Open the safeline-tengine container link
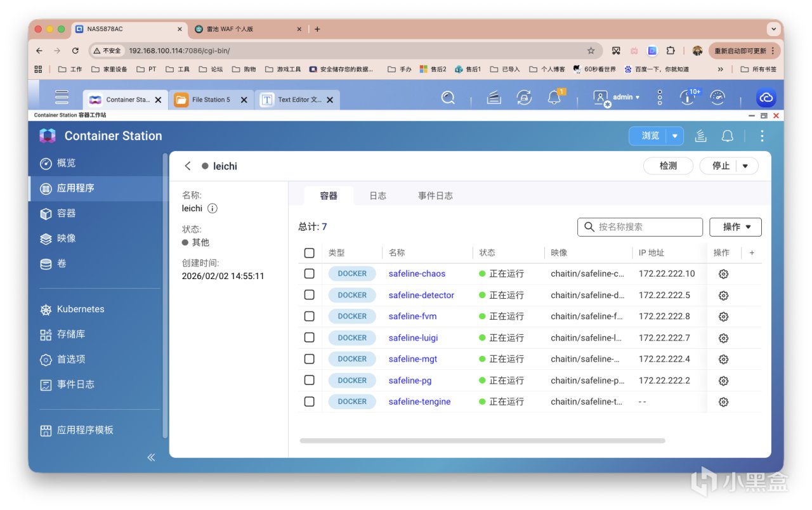The width and height of the screenshot is (812, 510). 419,402
